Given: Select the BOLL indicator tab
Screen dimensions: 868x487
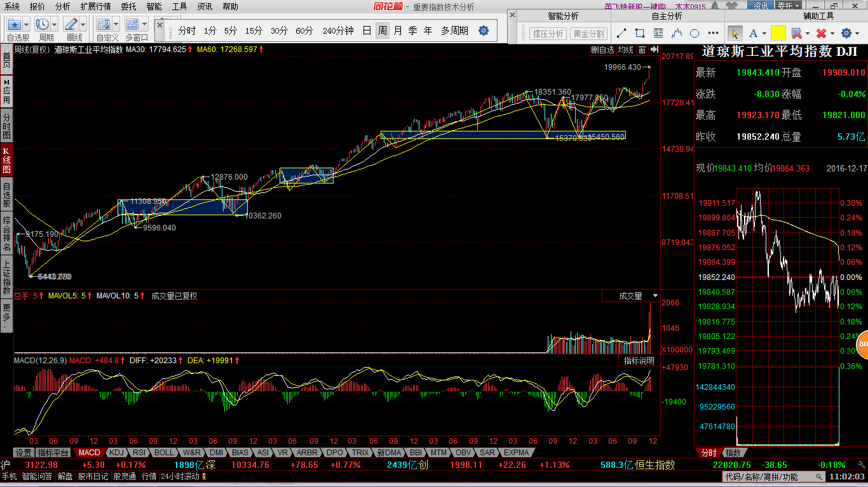Looking at the screenshot, I should tap(163, 453).
